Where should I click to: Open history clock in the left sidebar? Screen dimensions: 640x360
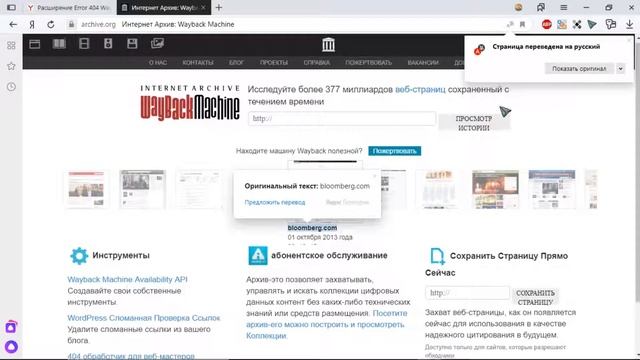coord(11,87)
